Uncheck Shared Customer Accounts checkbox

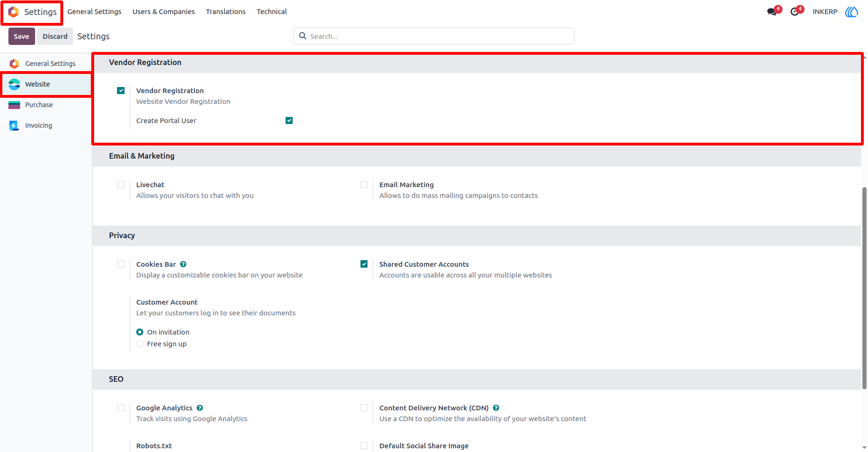point(364,264)
